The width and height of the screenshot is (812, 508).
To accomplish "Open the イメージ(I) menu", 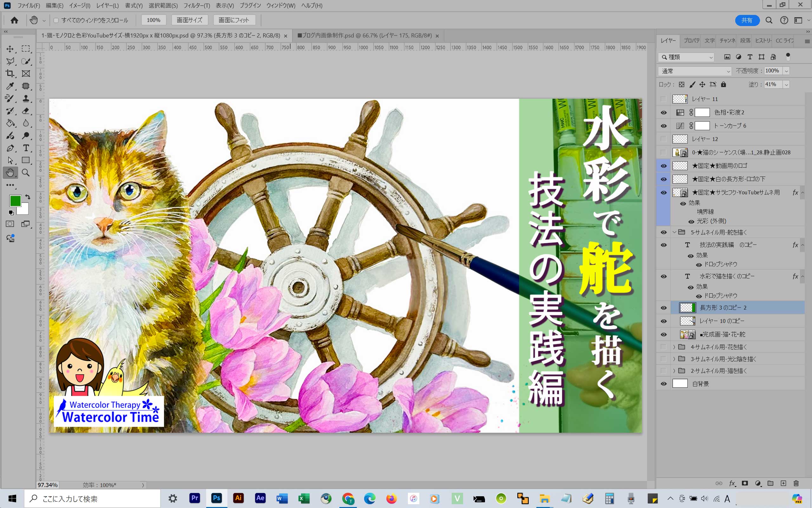I will tap(80, 6).
